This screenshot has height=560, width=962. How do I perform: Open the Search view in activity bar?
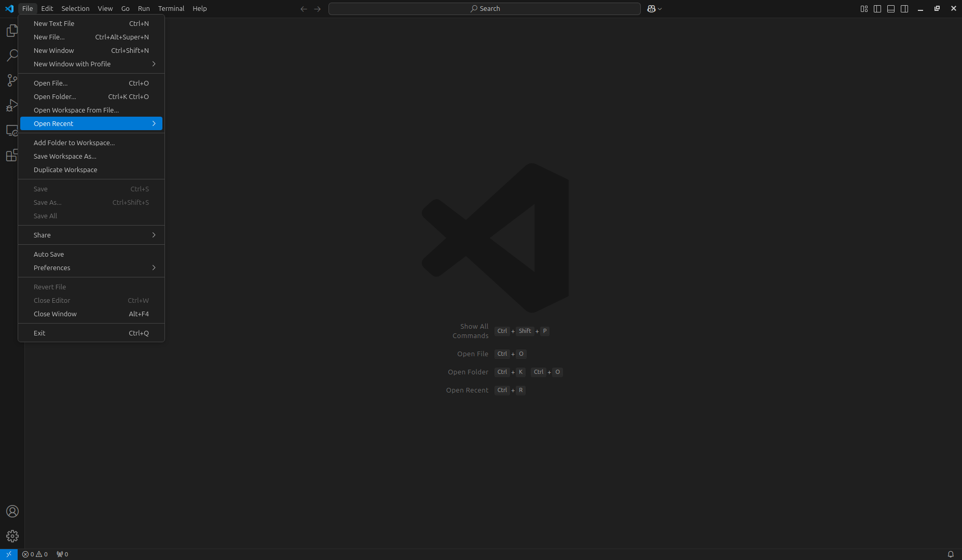tap(12, 55)
